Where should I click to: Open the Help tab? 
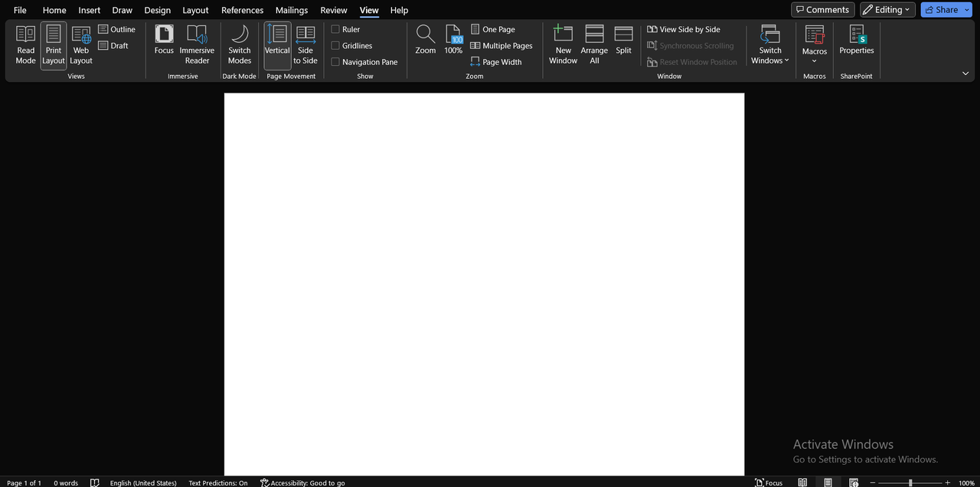pos(399,10)
